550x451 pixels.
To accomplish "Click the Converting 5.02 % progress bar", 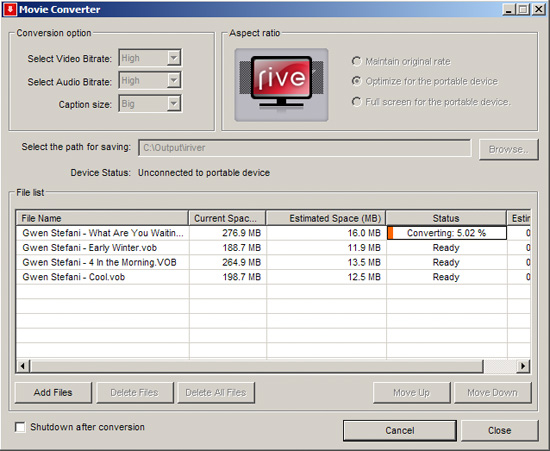I will 447,233.
